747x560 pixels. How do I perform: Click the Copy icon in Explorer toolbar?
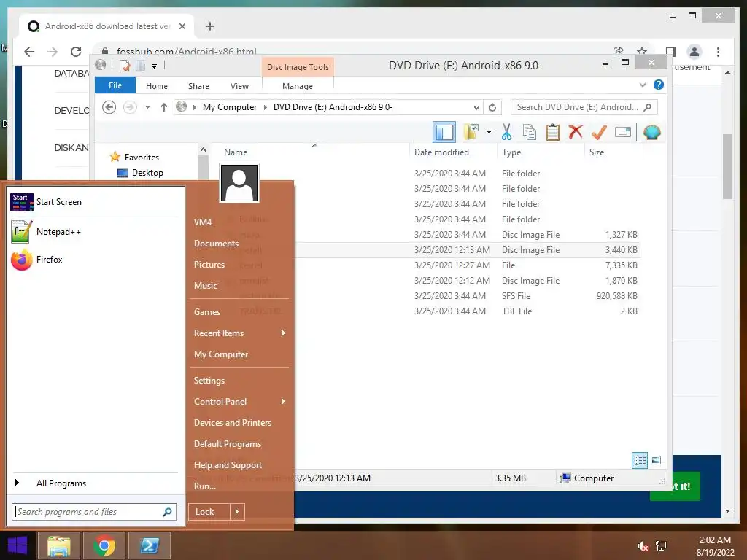(530, 132)
